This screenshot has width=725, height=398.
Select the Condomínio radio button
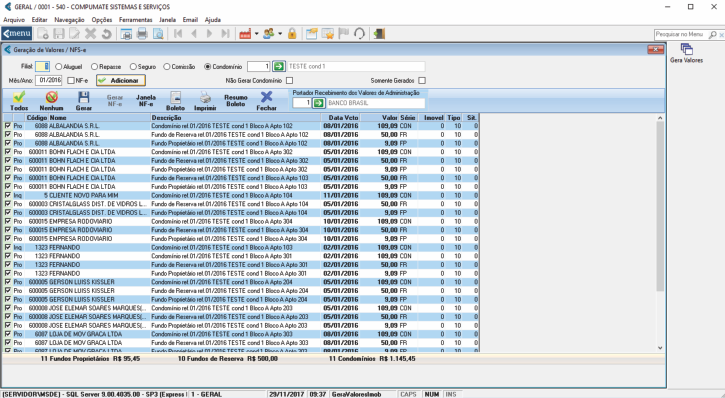tap(208, 67)
